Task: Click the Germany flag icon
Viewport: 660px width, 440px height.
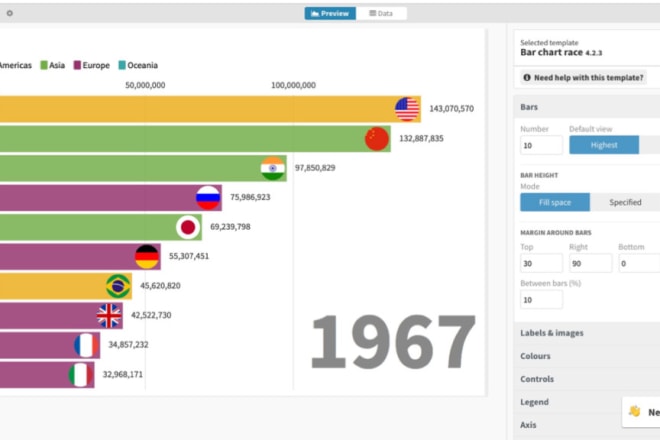Action: pos(147,256)
